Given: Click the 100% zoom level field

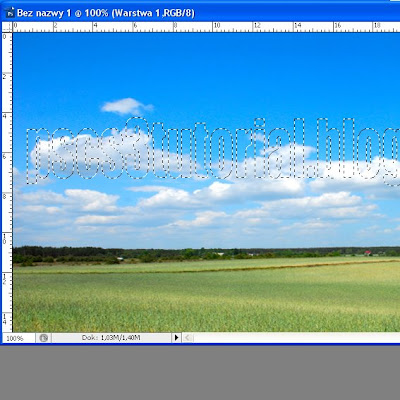Looking at the screenshot, I should (18, 338).
